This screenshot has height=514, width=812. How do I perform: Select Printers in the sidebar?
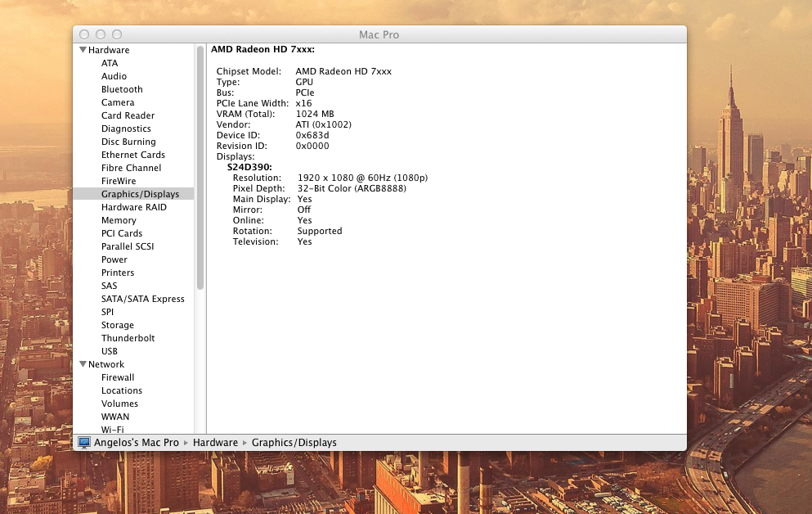tap(118, 273)
